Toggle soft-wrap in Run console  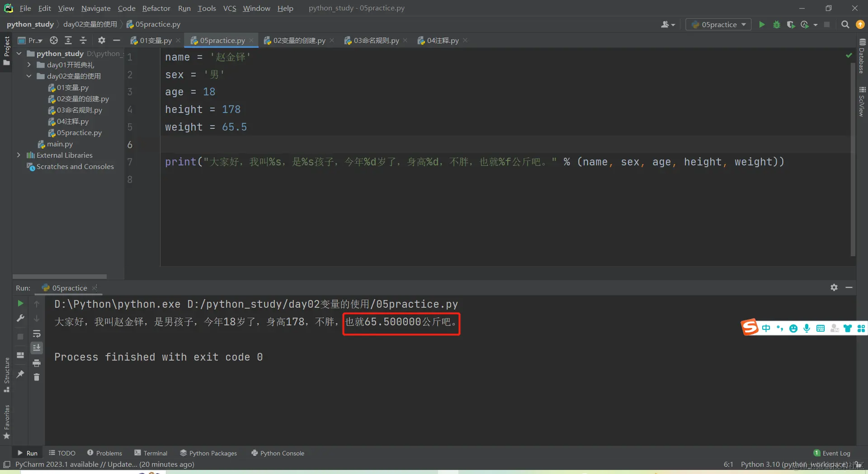pos(37,333)
